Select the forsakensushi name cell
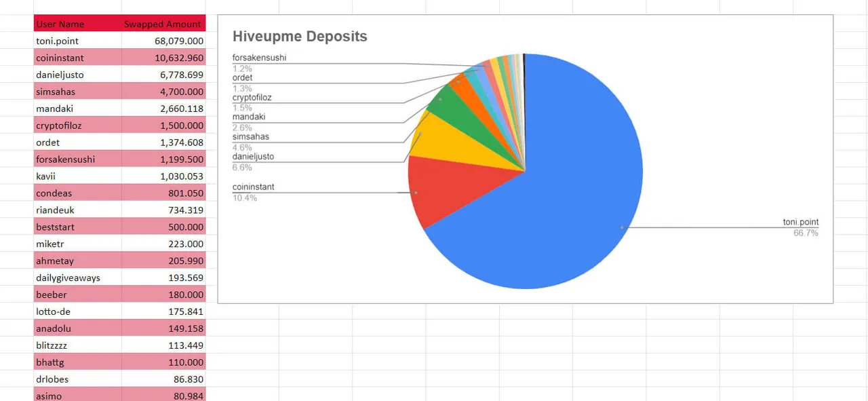The image size is (868, 401). pyautogui.click(x=78, y=159)
